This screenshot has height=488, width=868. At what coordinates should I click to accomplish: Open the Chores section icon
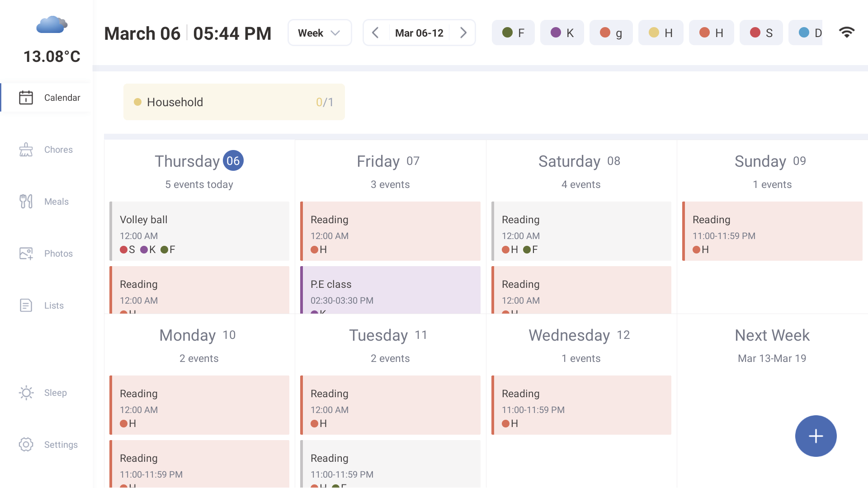26,149
